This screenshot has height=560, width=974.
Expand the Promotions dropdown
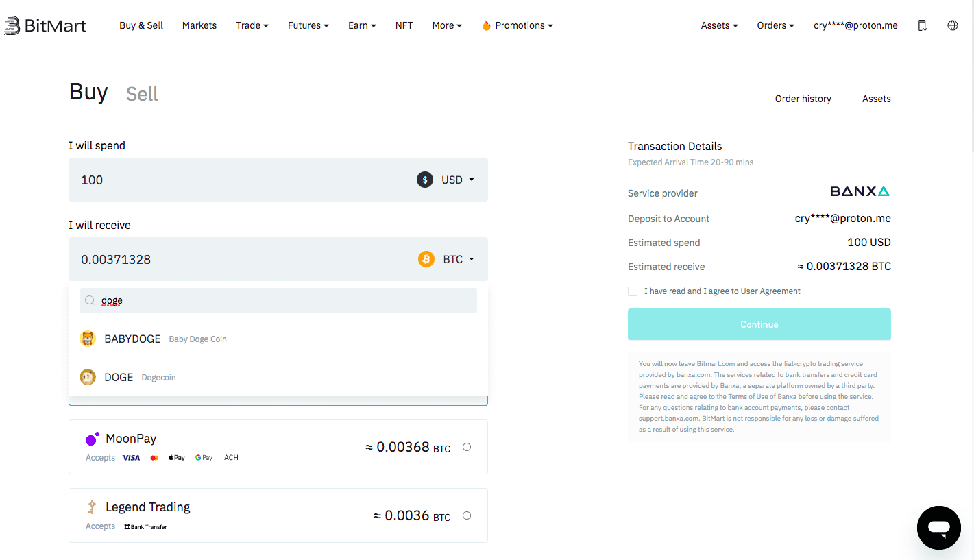click(x=524, y=25)
